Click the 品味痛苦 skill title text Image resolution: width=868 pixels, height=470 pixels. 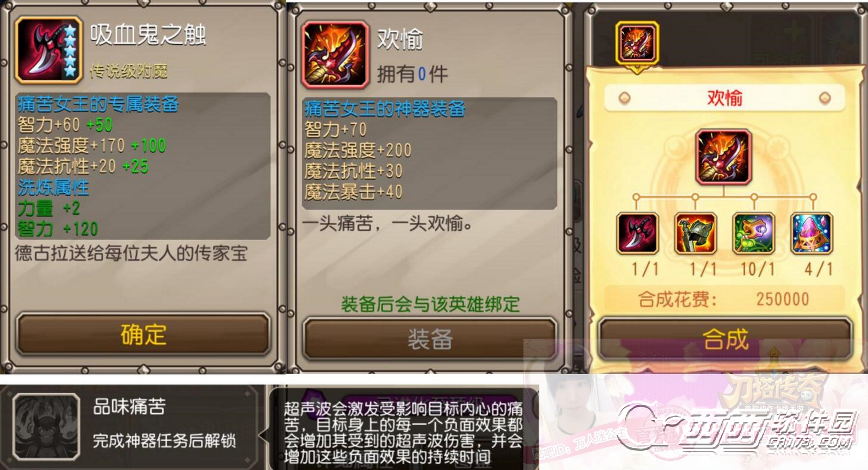coord(130,407)
